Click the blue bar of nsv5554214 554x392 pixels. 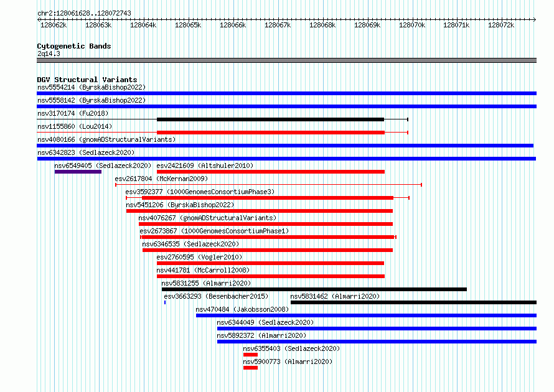point(286,93)
